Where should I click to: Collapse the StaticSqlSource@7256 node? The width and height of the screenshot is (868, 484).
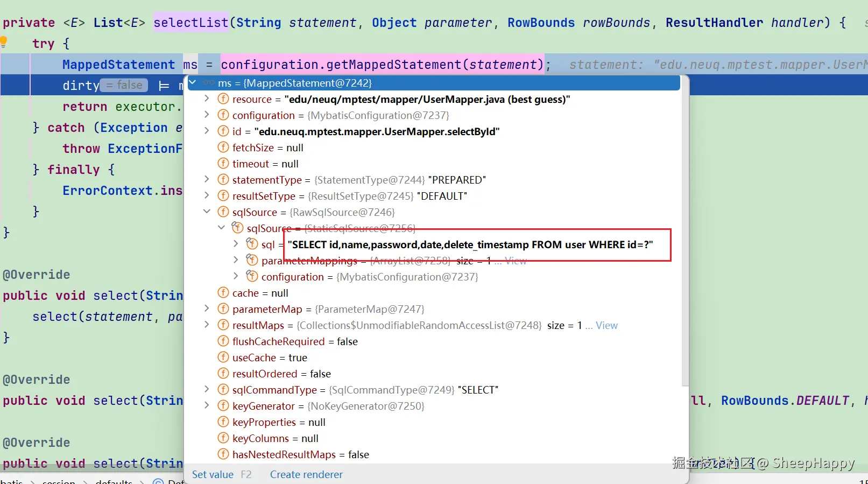click(x=221, y=228)
